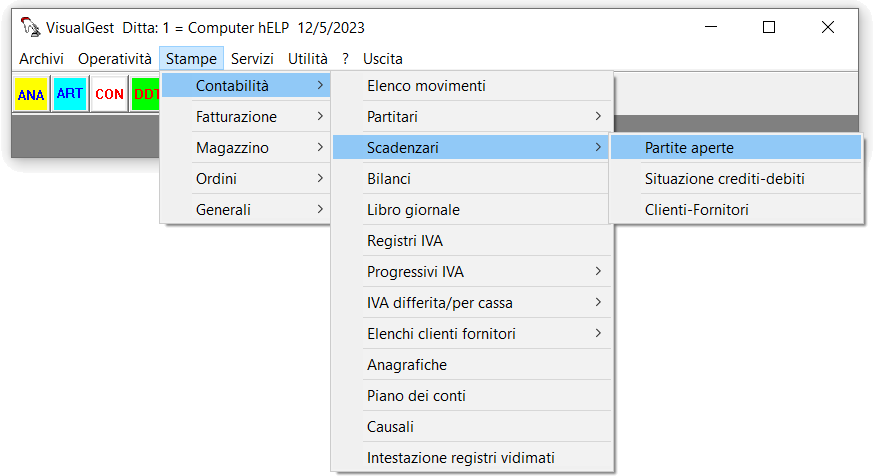Open the Operatività menu
The height and width of the screenshot is (476, 873).
click(115, 58)
